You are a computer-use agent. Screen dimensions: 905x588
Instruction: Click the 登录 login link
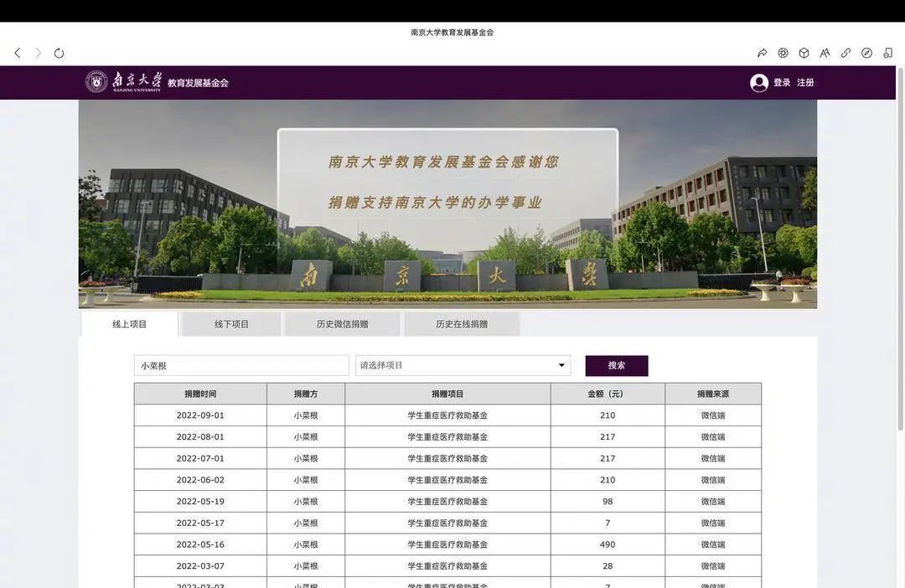(782, 83)
